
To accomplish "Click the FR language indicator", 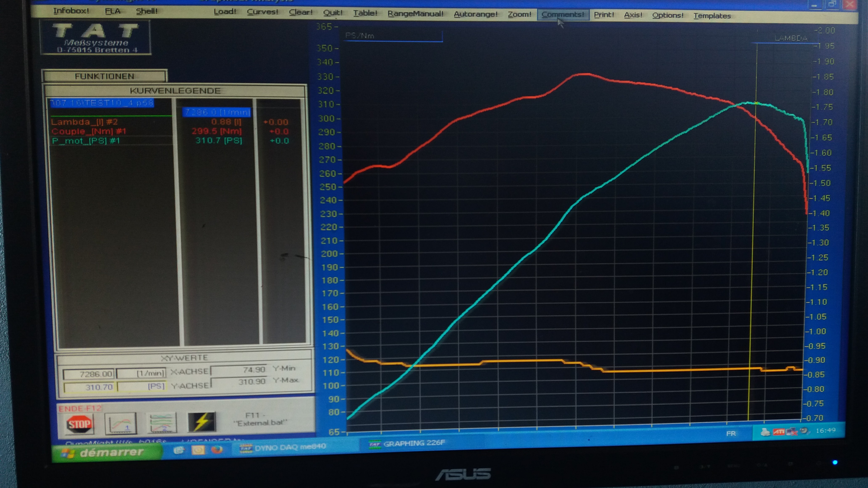I will (x=731, y=433).
